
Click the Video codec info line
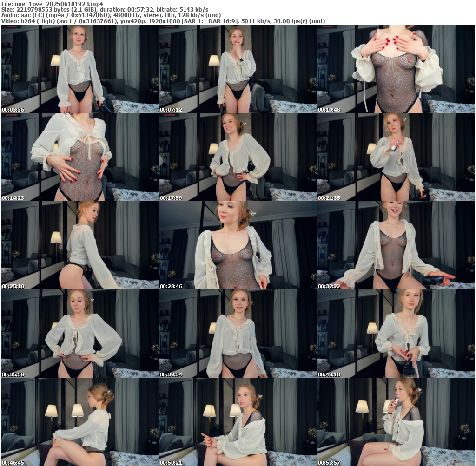(163, 21)
